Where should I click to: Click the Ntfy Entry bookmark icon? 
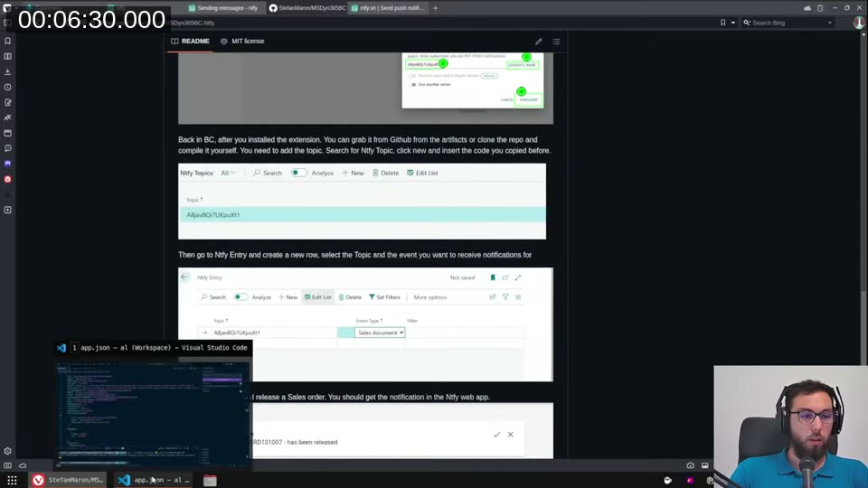tap(493, 277)
